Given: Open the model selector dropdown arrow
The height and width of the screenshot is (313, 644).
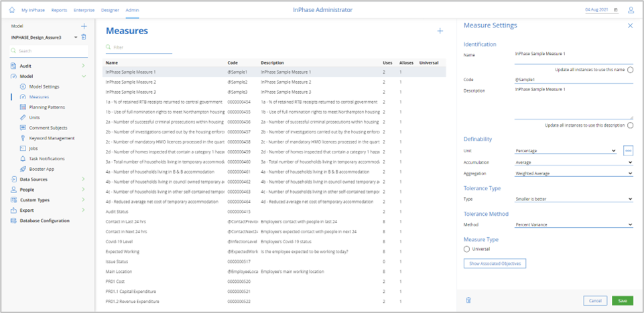Looking at the screenshot, I should pyautogui.click(x=76, y=38).
